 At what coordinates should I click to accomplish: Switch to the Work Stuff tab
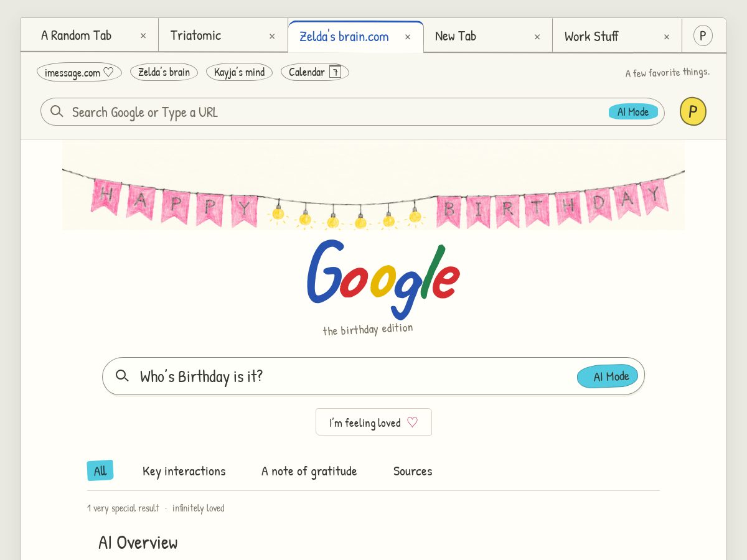click(x=617, y=36)
